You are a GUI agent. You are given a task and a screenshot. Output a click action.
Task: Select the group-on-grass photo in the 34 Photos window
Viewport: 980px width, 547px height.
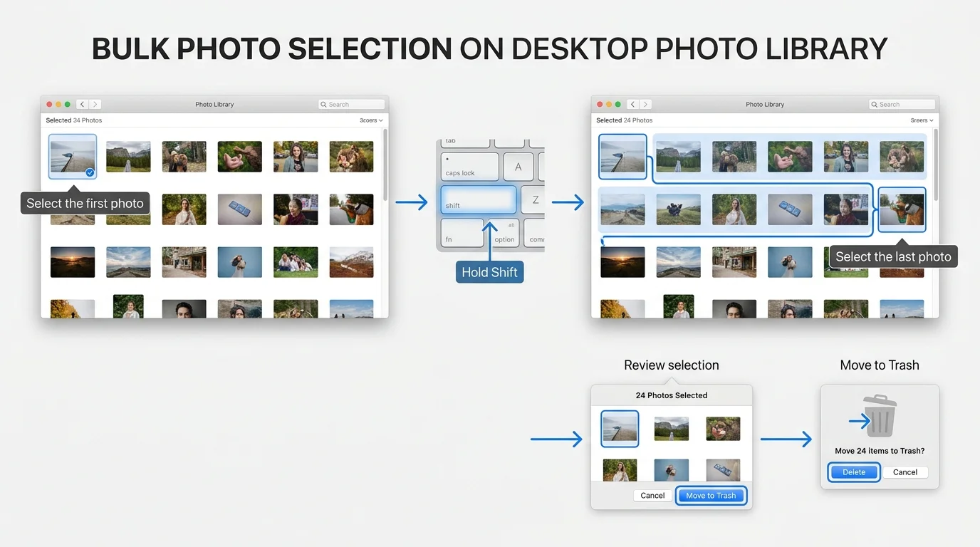point(296,262)
